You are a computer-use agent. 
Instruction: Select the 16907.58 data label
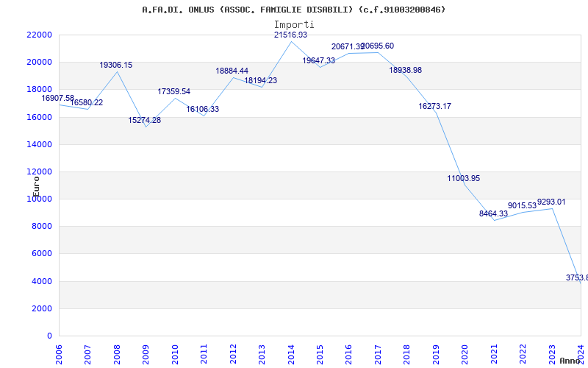[x=58, y=99]
